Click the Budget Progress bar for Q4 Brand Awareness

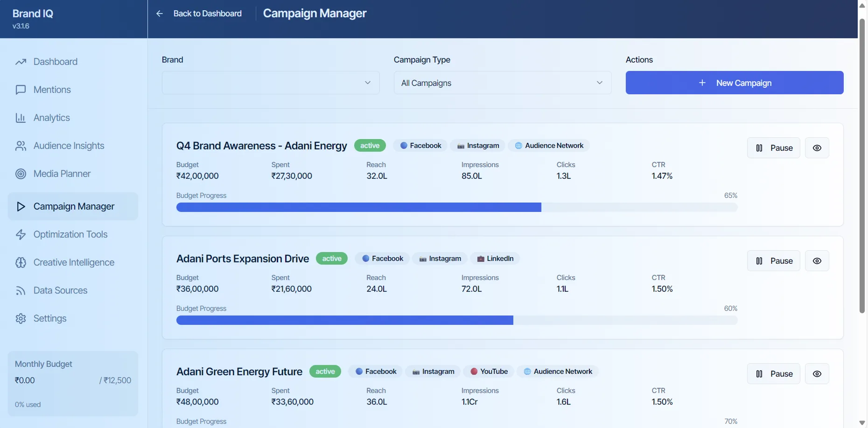pos(456,207)
